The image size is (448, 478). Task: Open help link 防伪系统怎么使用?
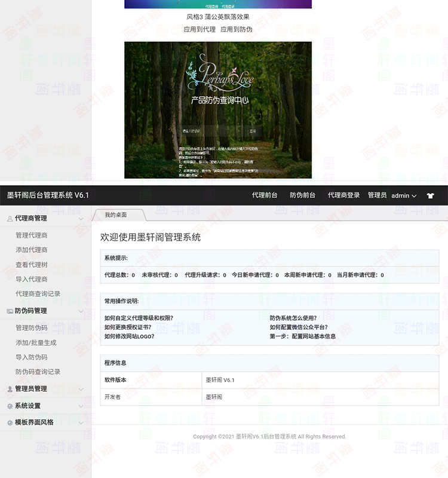tap(293, 318)
